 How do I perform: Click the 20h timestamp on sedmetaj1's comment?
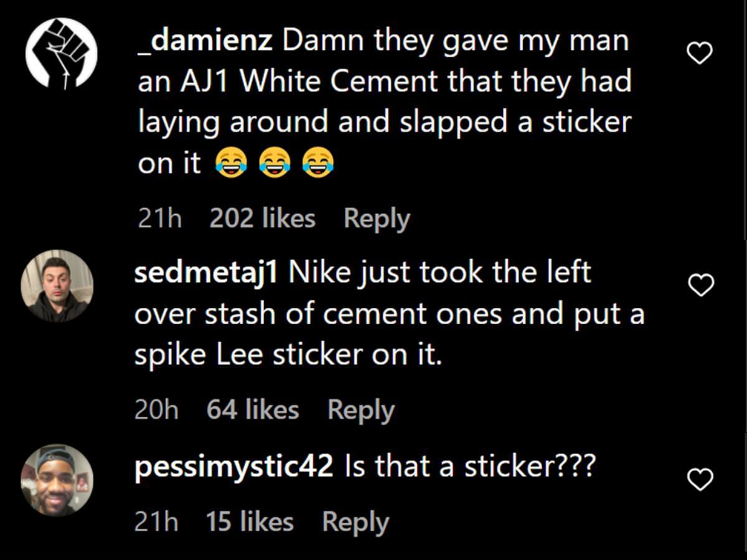coord(157,410)
